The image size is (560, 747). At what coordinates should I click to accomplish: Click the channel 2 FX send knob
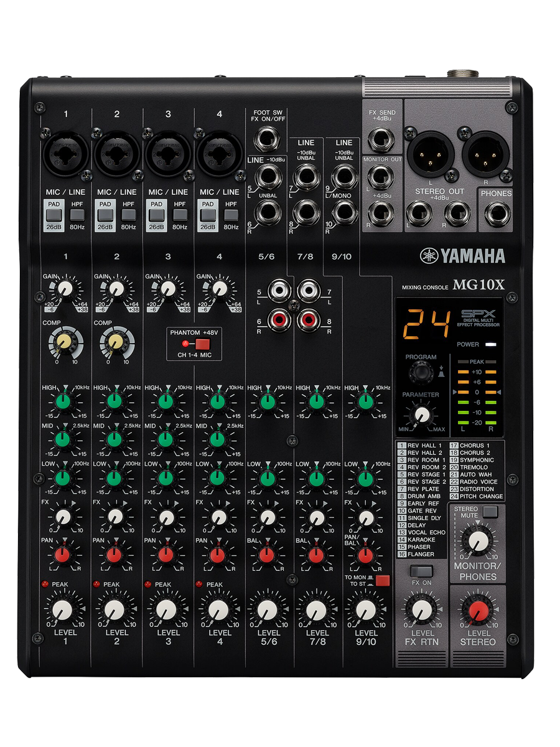click(116, 517)
